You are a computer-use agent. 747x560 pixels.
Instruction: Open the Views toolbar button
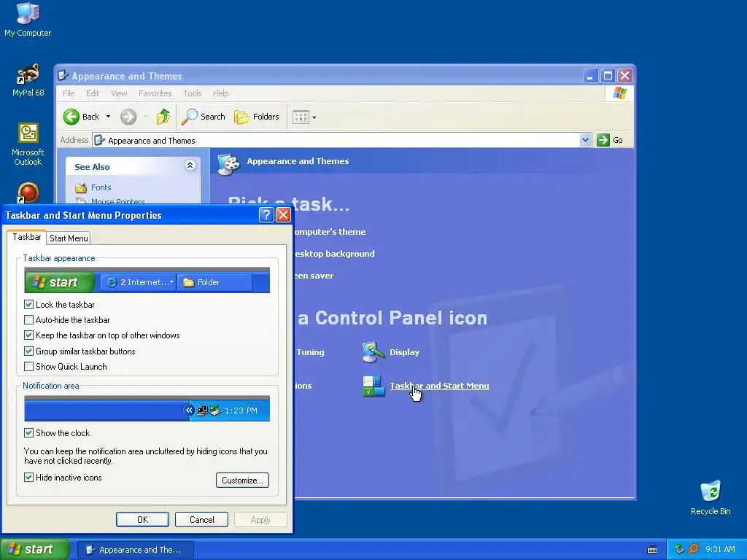[x=301, y=117]
